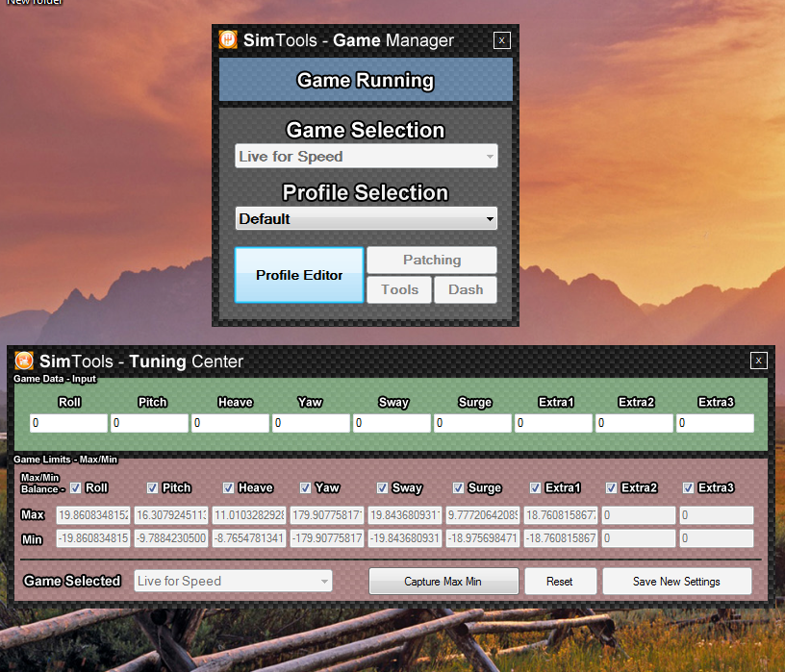The height and width of the screenshot is (672, 785).
Task: Click the Heave Max value 11.010328292
Action: (x=249, y=515)
